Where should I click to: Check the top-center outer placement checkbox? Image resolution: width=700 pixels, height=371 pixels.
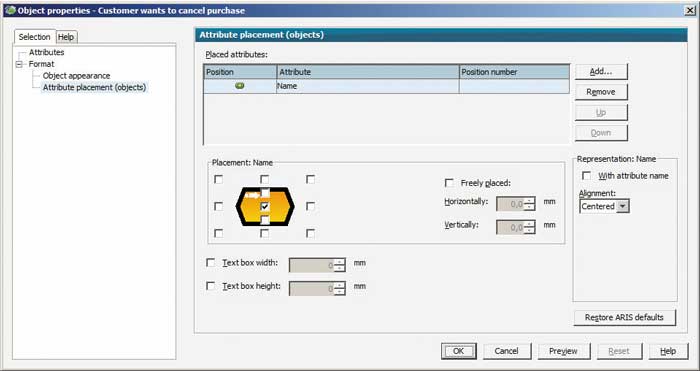coord(264,179)
